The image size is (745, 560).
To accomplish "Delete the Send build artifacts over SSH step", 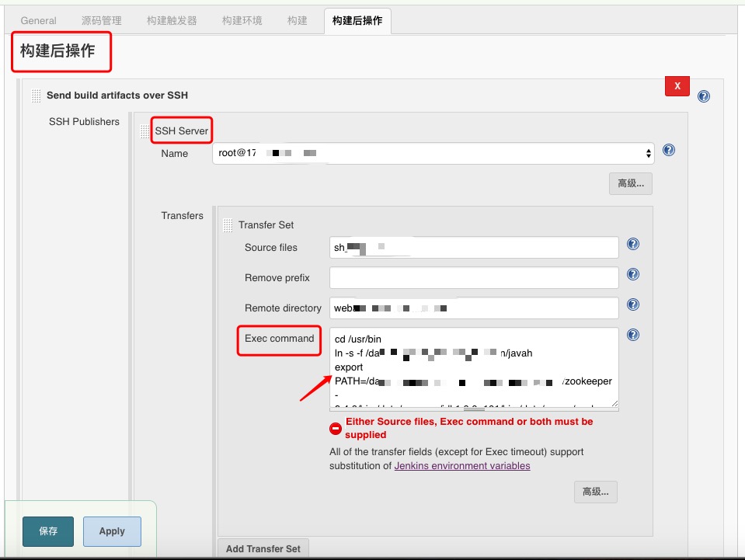I will click(677, 86).
